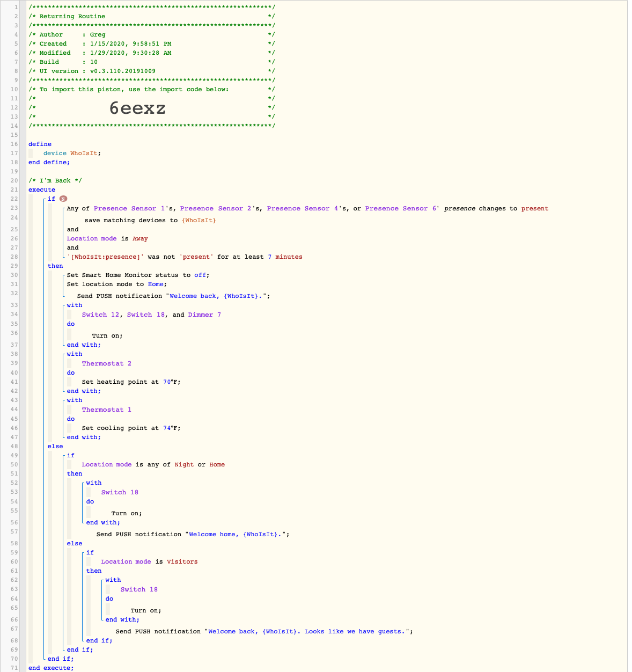Click the "I'm Back" comment
The image size is (632, 672).
(x=55, y=180)
